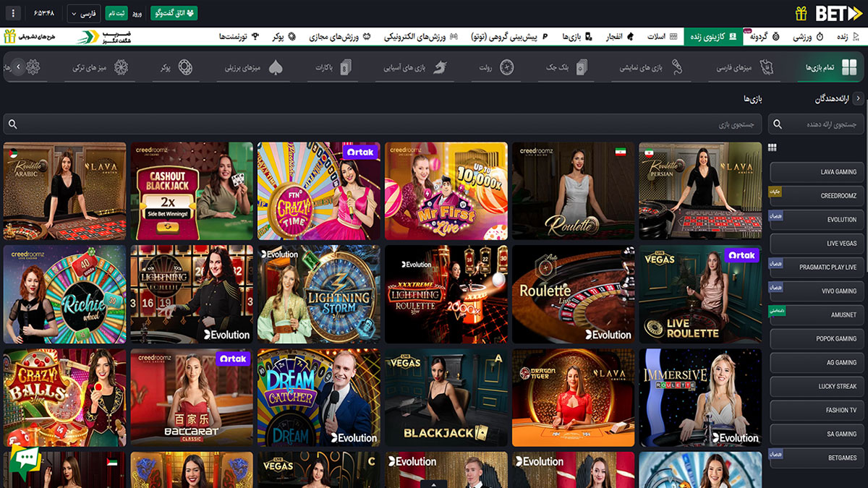Open the Baccarat category

(x=333, y=67)
